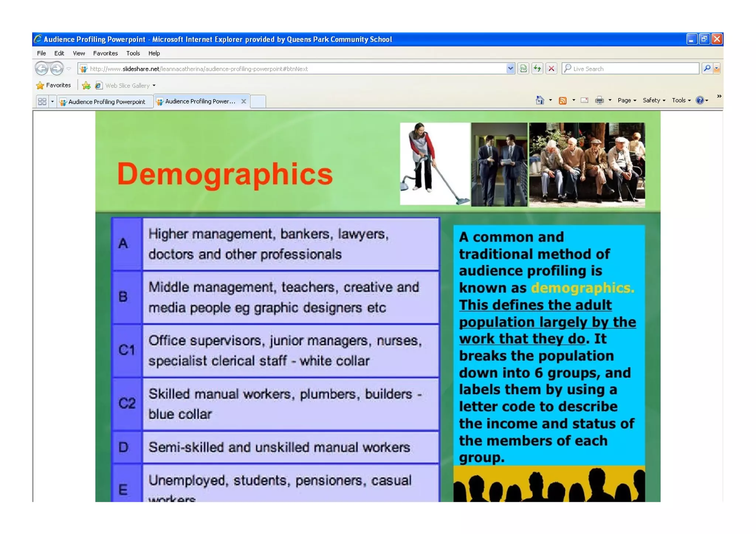Screen dimensions: 756x534
Task: Open the View menu
Action: point(79,53)
